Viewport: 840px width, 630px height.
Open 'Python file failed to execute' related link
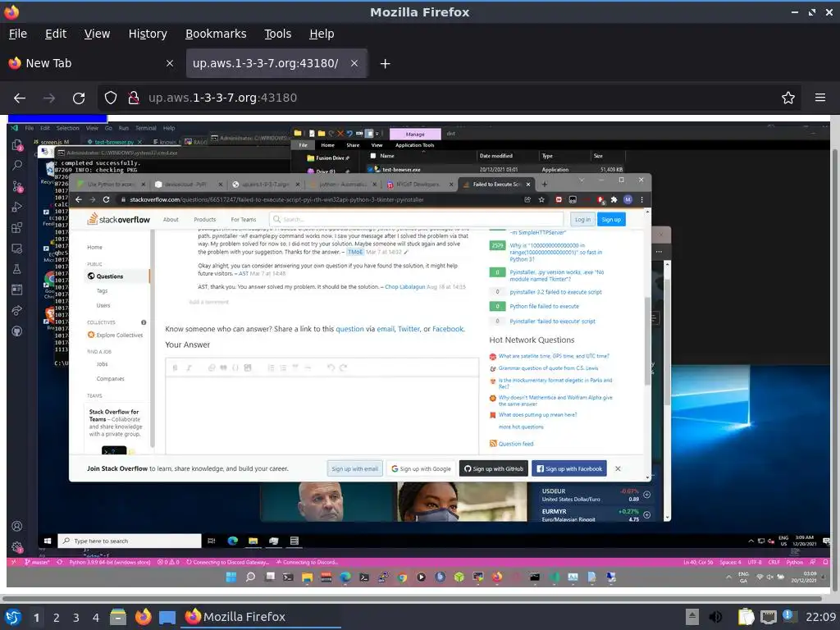544,307
